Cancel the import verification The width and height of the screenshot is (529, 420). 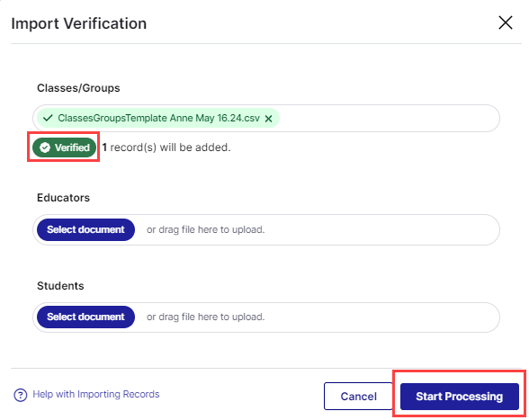(358, 396)
